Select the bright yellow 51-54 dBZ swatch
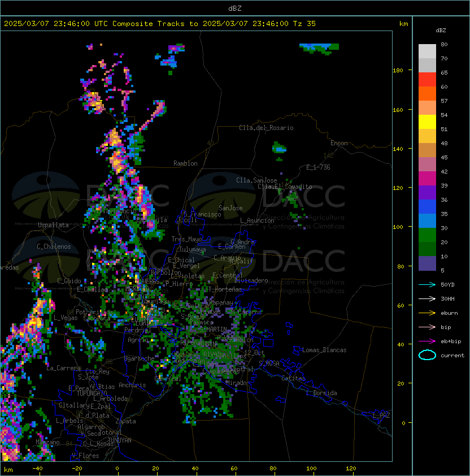Screen dimensions: 470x476 pos(427,122)
